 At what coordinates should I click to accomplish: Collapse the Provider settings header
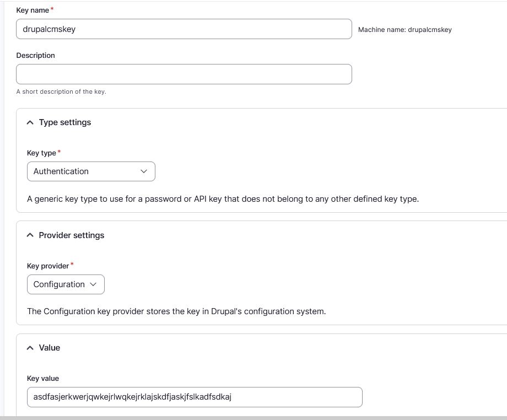pos(71,235)
